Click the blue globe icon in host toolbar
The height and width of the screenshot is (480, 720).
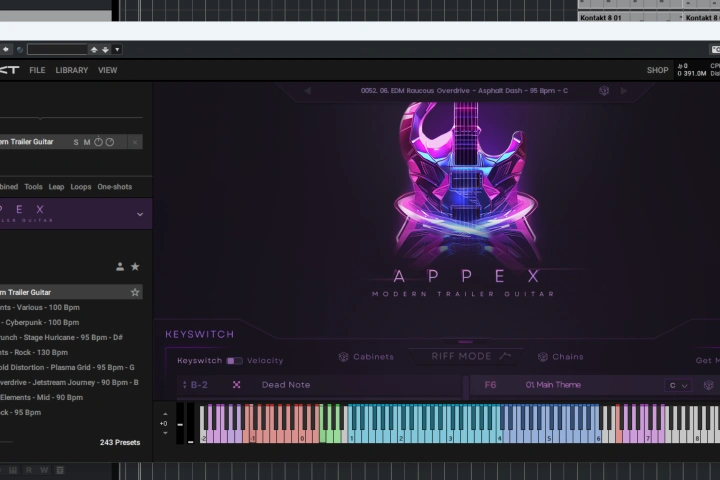point(20,50)
